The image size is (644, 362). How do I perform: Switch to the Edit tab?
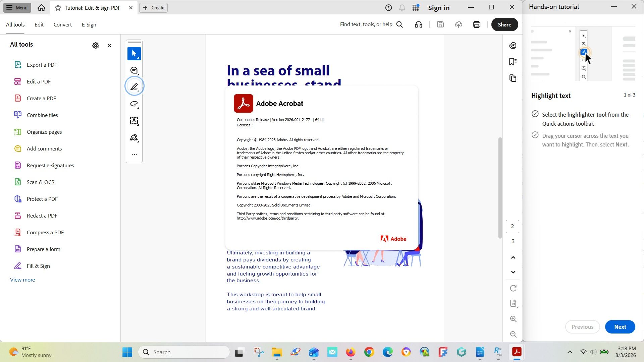(39, 24)
